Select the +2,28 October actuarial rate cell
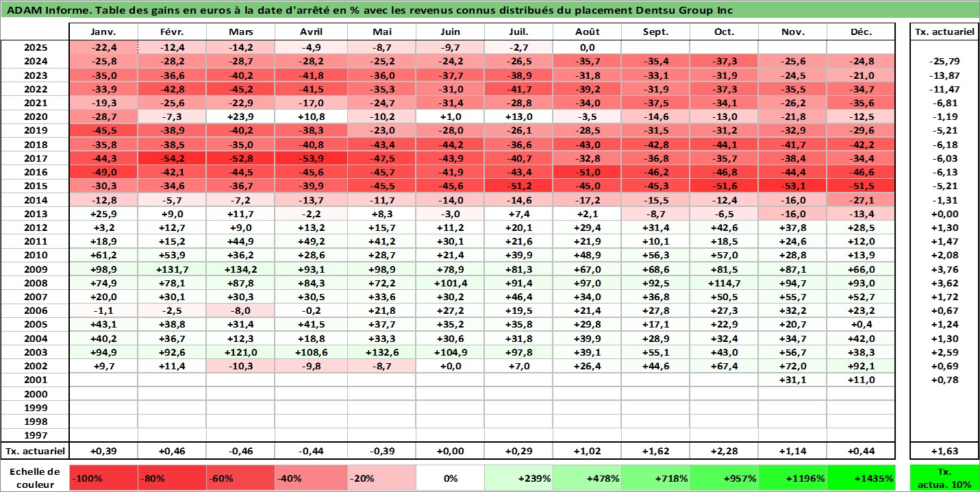 click(x=724, y=451)
